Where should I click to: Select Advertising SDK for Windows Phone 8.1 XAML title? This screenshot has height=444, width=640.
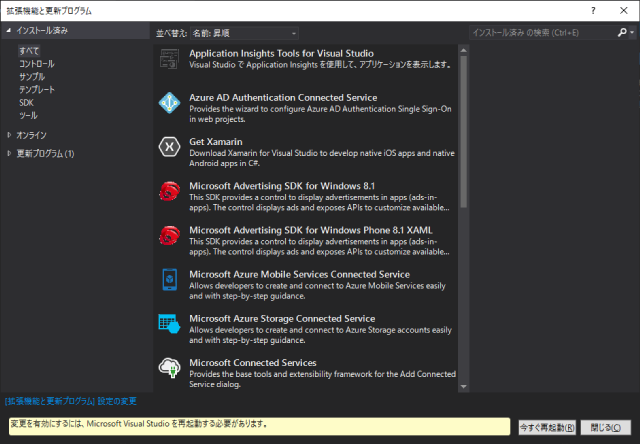click(x=311, y=230)
